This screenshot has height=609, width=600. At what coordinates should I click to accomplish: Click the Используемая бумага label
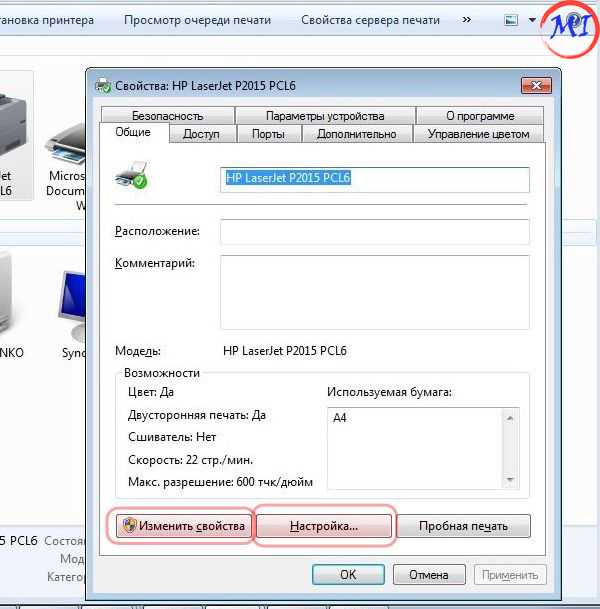(389, 392)
